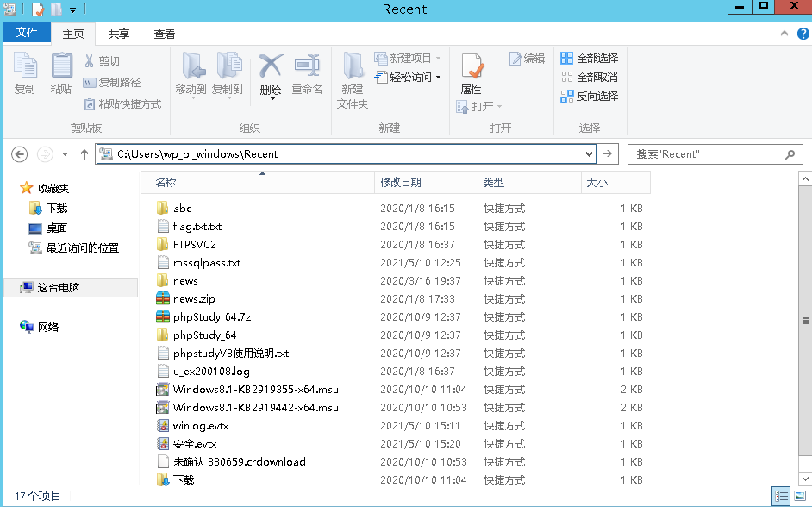This screenshot has height=507, width=812.
Task: Select the winlog.evtx file icon
Action: (x=163, y=426)
